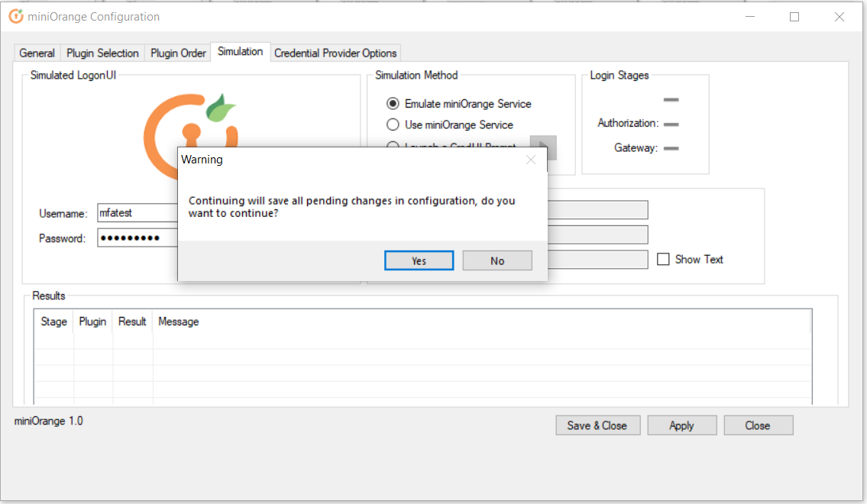Image resolution: width=867 pixels, height=504 pixels.
Task: Open the Plugin Order tab
Action: (178, 53)
